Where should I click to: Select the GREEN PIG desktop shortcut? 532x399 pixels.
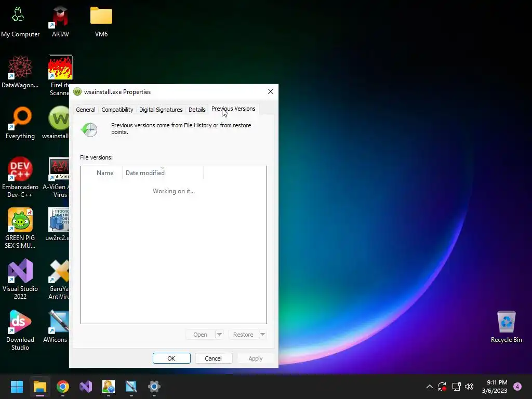[x=20, y=228]
